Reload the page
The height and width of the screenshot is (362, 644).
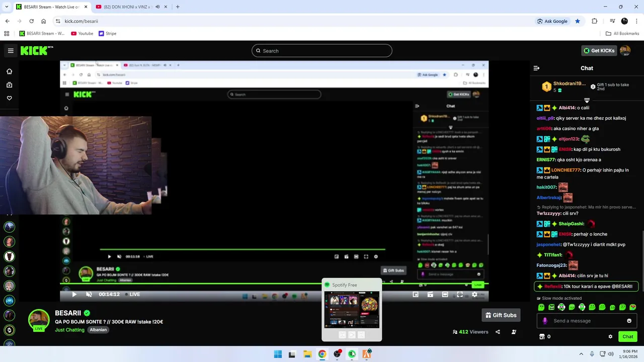point(31,21)
